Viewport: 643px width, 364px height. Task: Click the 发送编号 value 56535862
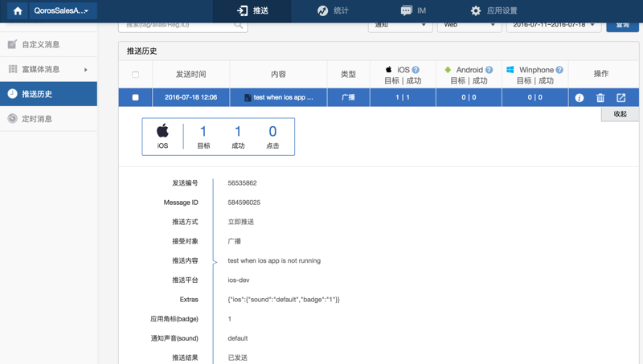[243, 183]
